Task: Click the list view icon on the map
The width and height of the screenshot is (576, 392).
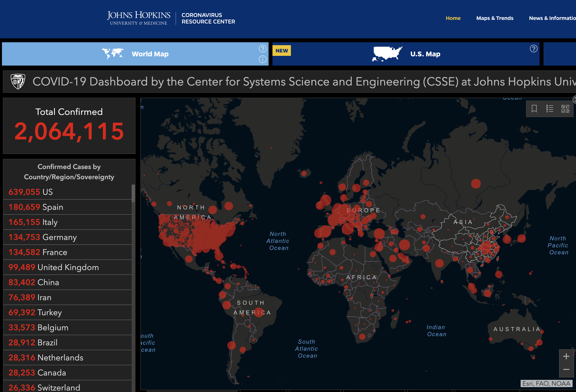Action: click(x=550, y=109)
